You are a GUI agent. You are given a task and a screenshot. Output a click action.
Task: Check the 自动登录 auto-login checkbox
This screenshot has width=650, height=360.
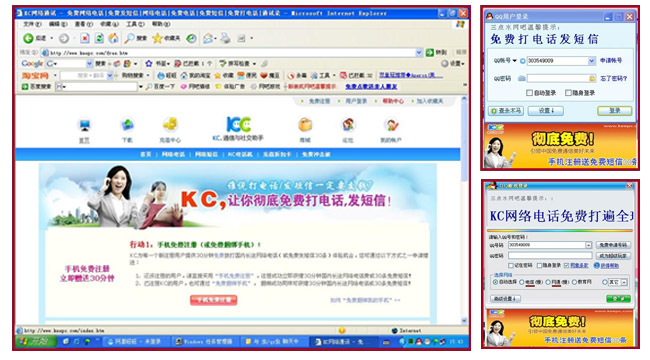coord(529,93)
